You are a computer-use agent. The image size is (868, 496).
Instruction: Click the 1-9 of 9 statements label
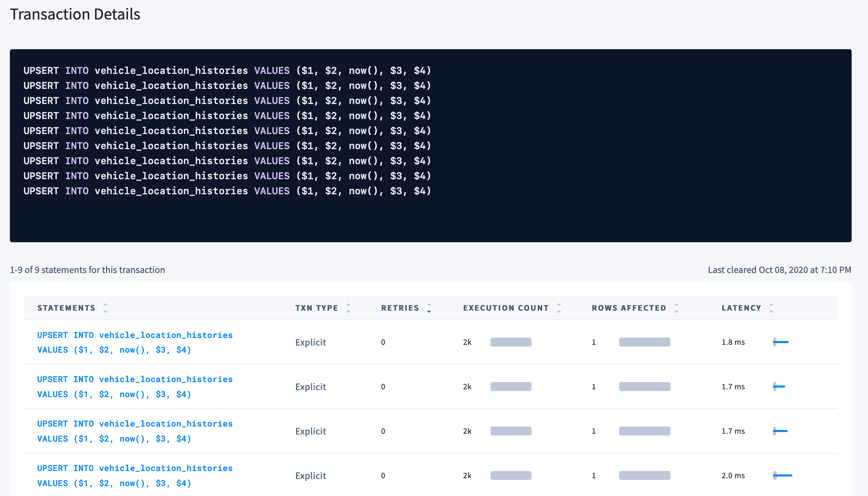pyautogui.click(x=88, y=270)
